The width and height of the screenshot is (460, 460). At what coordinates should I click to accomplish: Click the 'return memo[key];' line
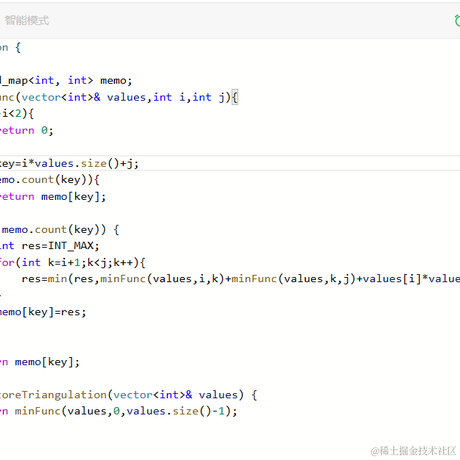tap(53, 197)
